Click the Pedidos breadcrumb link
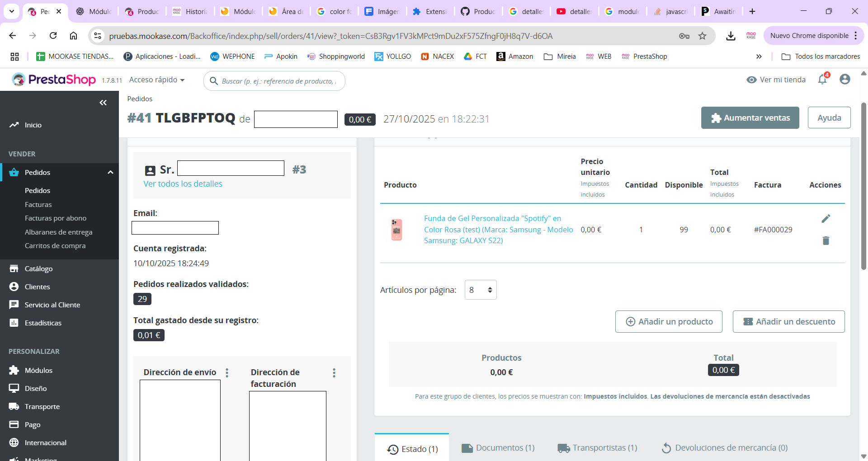 coord(140,99)
